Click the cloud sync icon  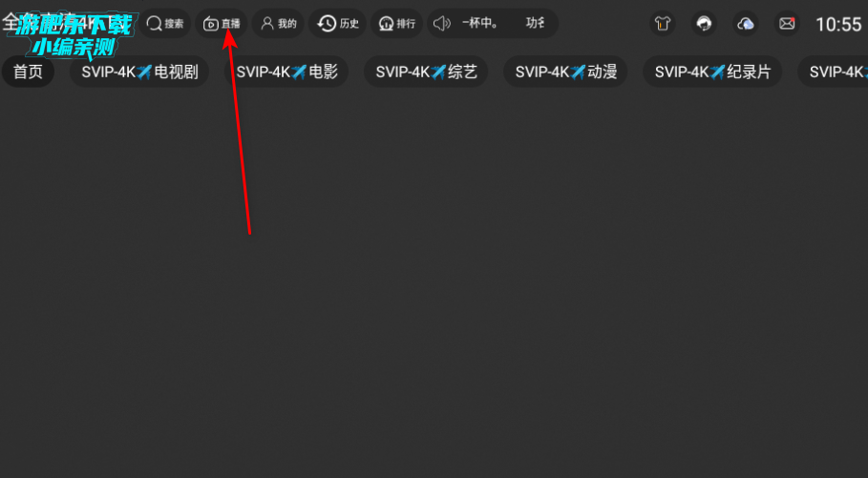[x=746, y=24]
